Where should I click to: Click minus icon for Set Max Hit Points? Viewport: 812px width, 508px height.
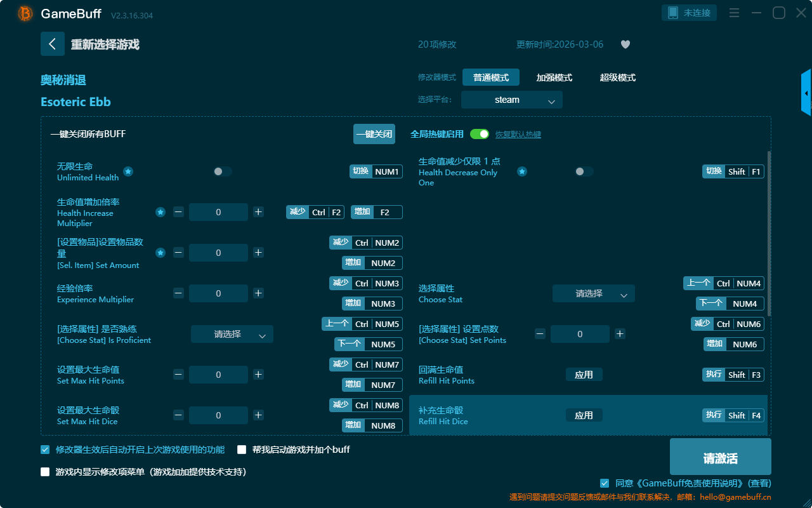click(178, 375)
